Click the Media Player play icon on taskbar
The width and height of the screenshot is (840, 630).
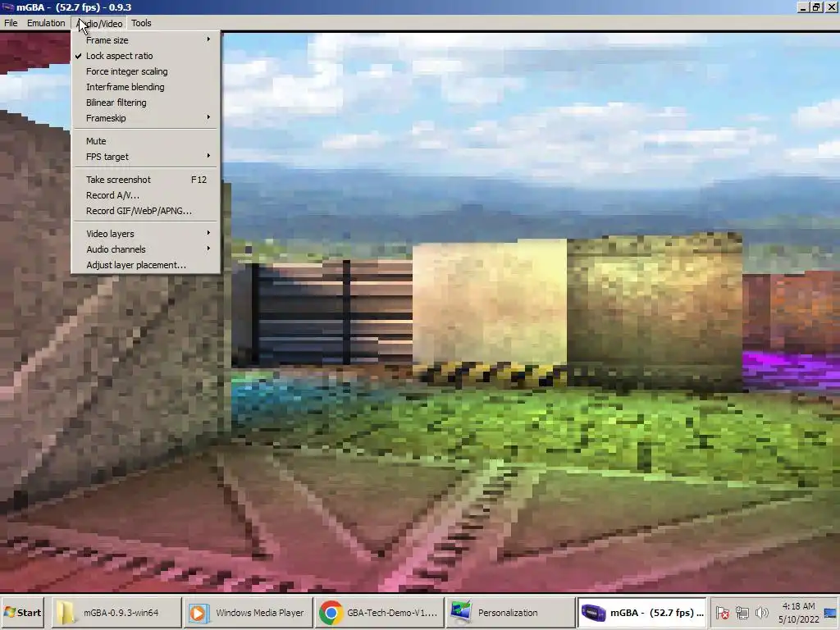tap(199, 613)
